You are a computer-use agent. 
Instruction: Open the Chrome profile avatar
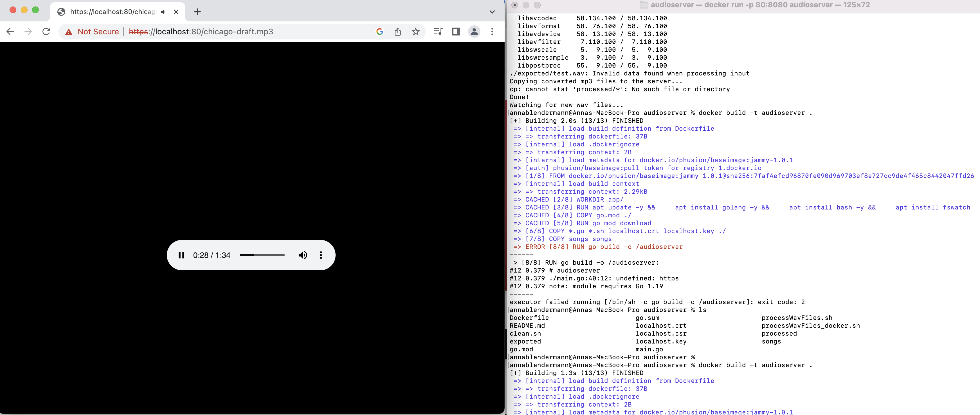(474, 32)
